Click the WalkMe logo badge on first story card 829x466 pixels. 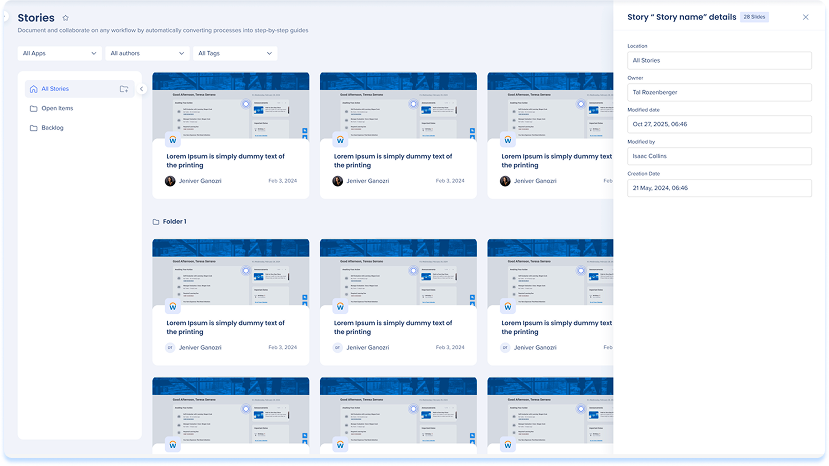pos(173,140)
